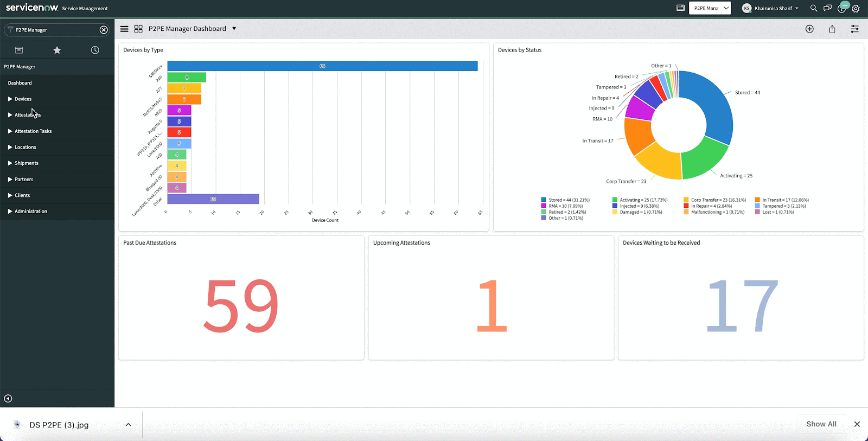Click the green bar showing 8
This screenshot has width=868, height=441.
[x=187, y=78]
